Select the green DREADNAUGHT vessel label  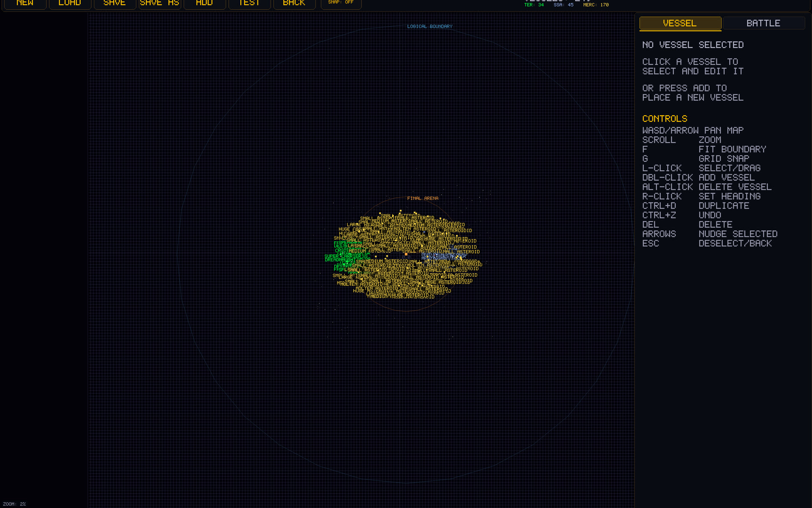(340, 260)
